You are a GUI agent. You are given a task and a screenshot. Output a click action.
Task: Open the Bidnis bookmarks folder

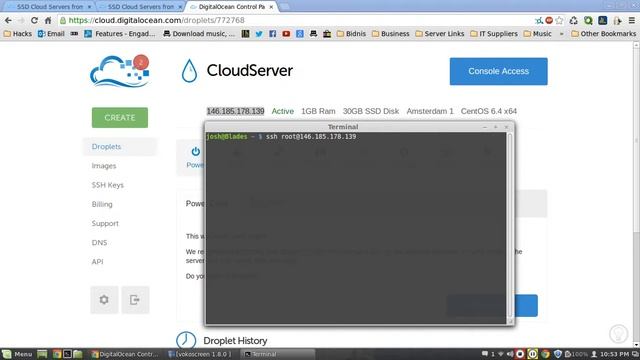pyautogui.click(x=351, y=34)
